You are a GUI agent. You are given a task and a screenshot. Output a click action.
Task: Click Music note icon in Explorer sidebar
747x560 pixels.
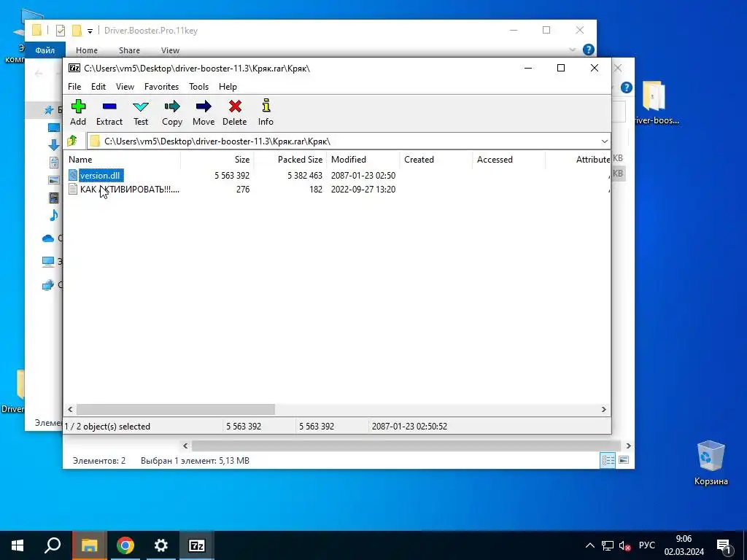(54, 215)
